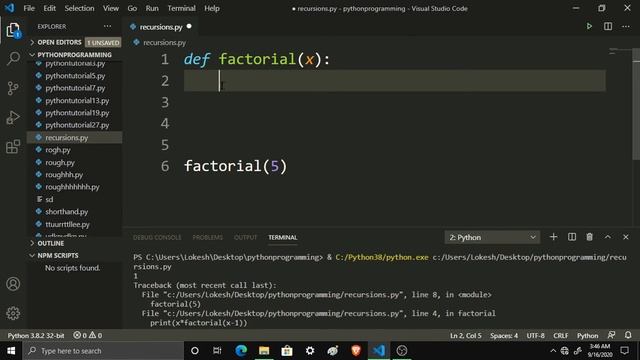Image resolution: width=640 pixels, height=360 pixels.
Task: Open the Explorer view in activity bar
Action: [x=13, y=30]
